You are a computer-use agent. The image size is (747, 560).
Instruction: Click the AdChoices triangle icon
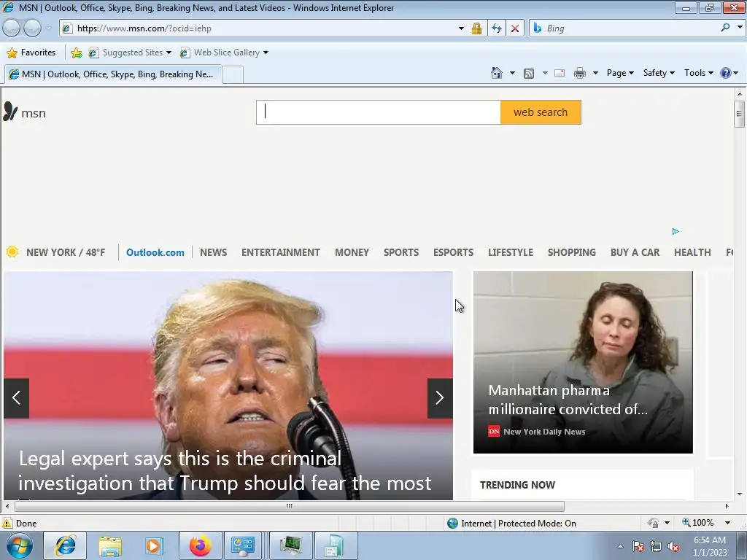[676, 231]
